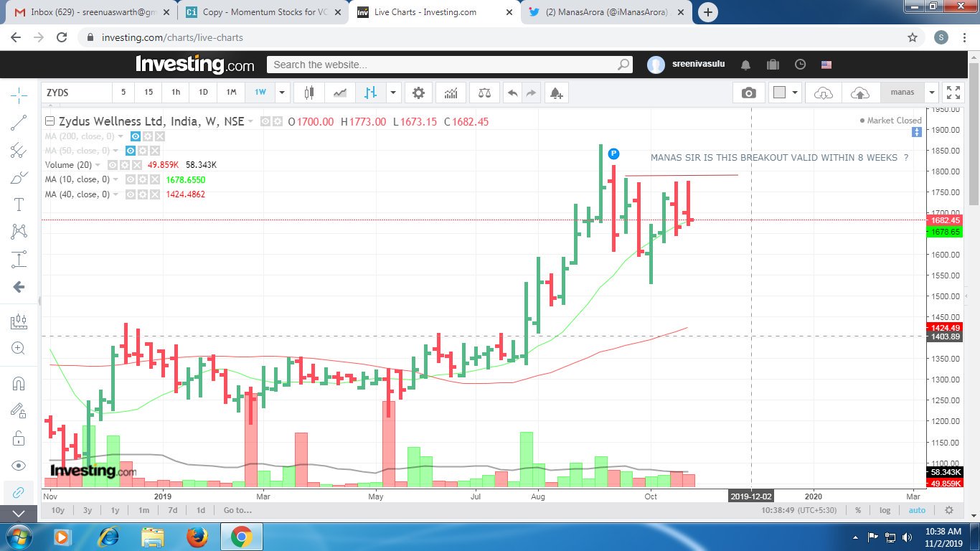Open Zydus Wellness Ltd title dropdown

click(x=250, y=122)
